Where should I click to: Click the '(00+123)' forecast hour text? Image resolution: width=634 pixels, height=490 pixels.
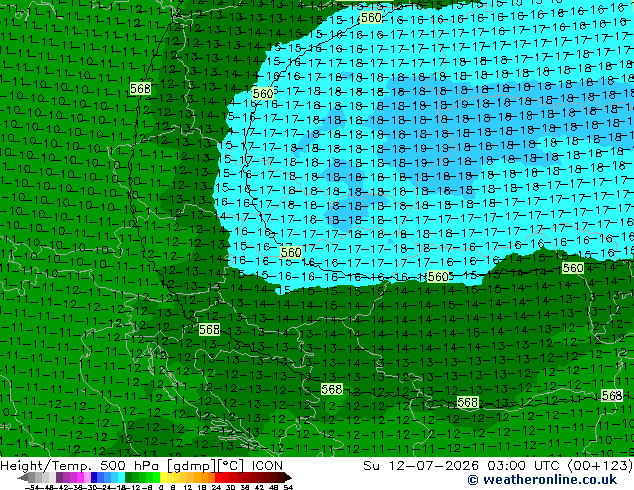601,466
